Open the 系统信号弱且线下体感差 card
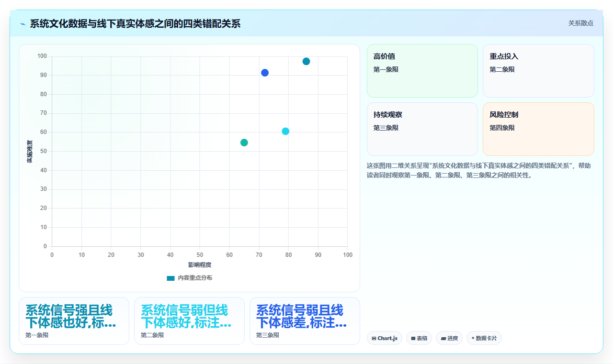 pyautogui.click(x=305, y=321)
